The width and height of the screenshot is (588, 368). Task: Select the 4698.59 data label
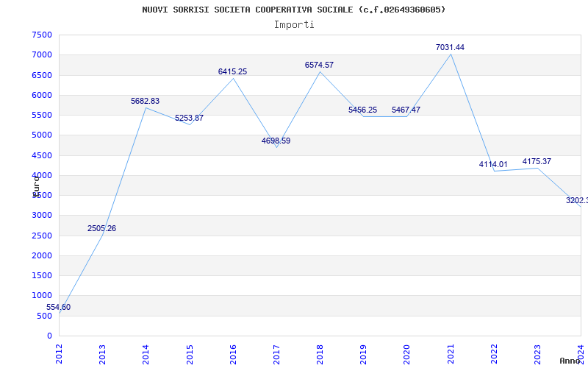click(276, 141)
